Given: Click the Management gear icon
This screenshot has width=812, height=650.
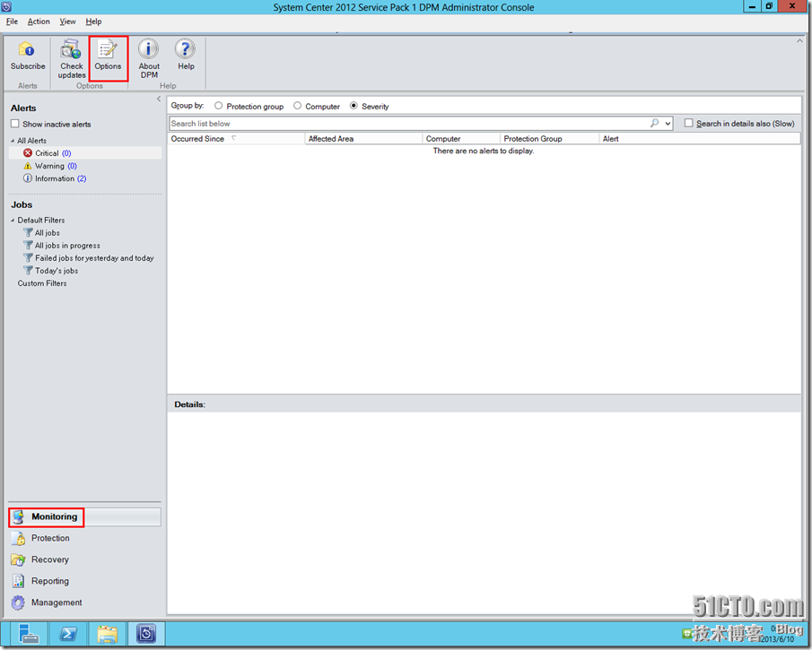Looking at the screenshot, I should pyautogui.click(x=18, y=602).
